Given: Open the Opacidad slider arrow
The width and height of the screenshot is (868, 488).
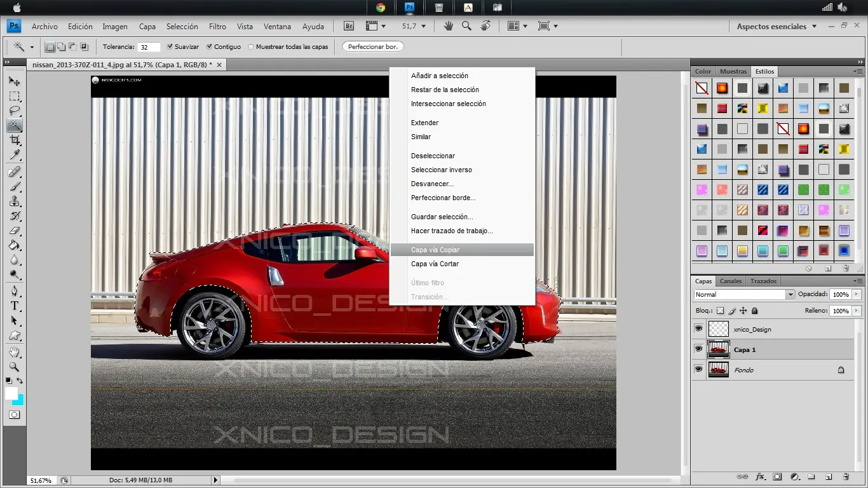Looking at the screenshot, I should tap(857, 294).
